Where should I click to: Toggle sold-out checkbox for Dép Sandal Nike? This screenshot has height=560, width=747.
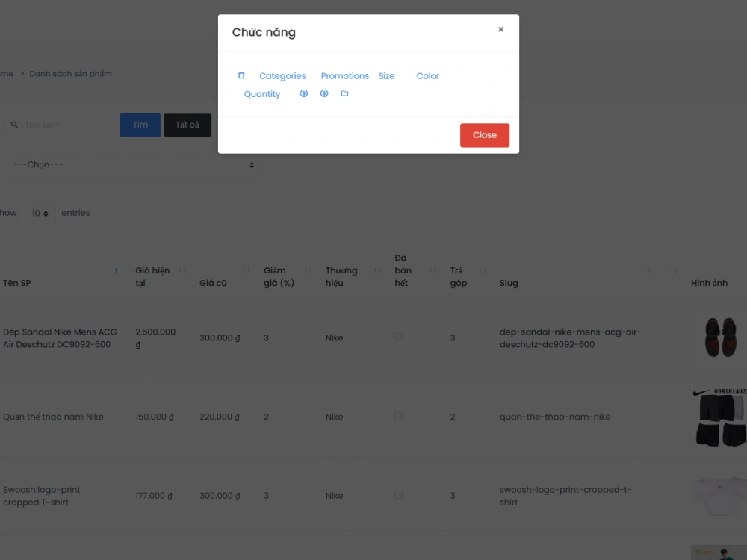point(398,337)
